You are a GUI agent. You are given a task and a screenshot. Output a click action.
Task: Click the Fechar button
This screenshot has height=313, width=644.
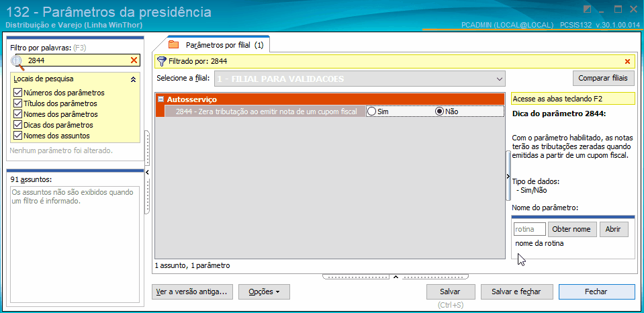pyautogui.click(x=596, y=292)
